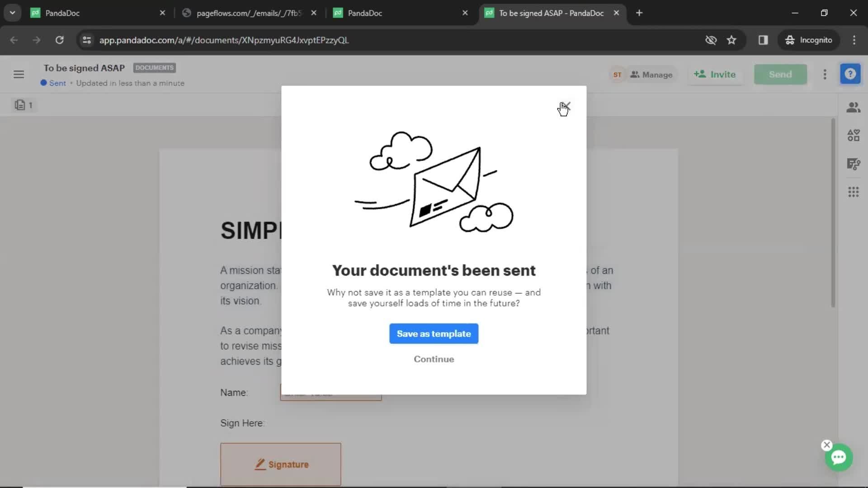The width and height of the screenshot is (868, 488).
Task: Toggle the hamburger menu icon top left
Action: [x=19, y=74]
